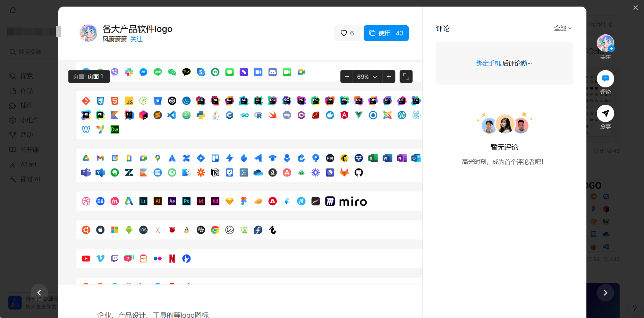Click the Dreamweaver Dw icon
The image size is (644, 318).
pos(115,130)
